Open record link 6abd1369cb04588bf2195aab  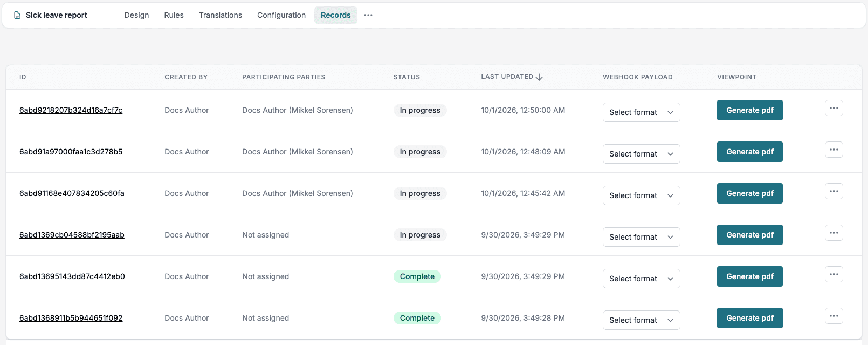tap(72, 235)
